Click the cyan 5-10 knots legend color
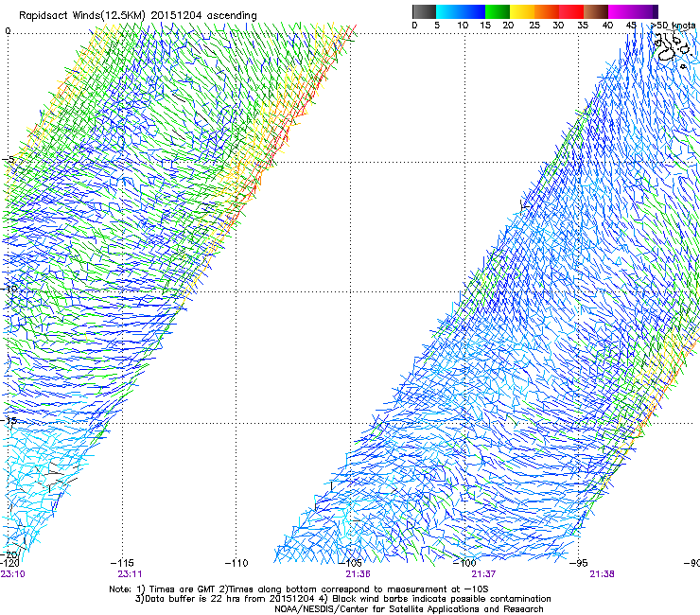 pos(448,11)
